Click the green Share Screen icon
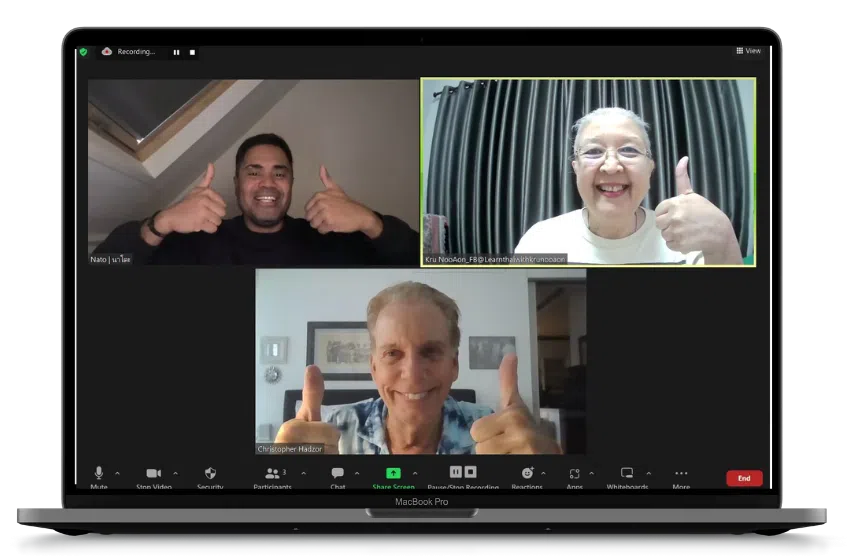This screenshot has width=851, height=558. (393, 473)
